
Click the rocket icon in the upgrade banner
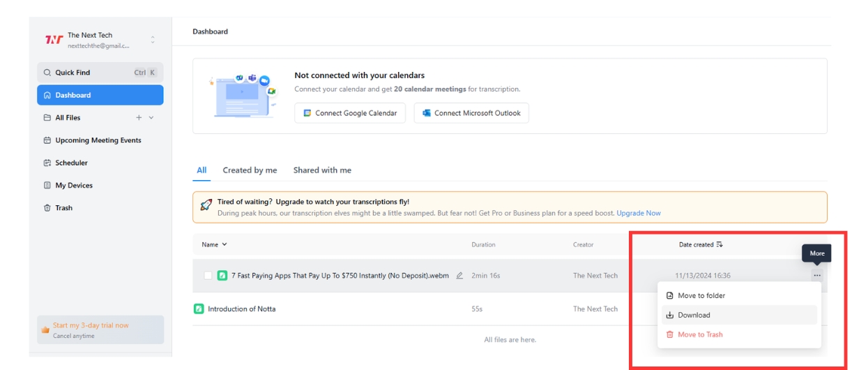point(206,205)
